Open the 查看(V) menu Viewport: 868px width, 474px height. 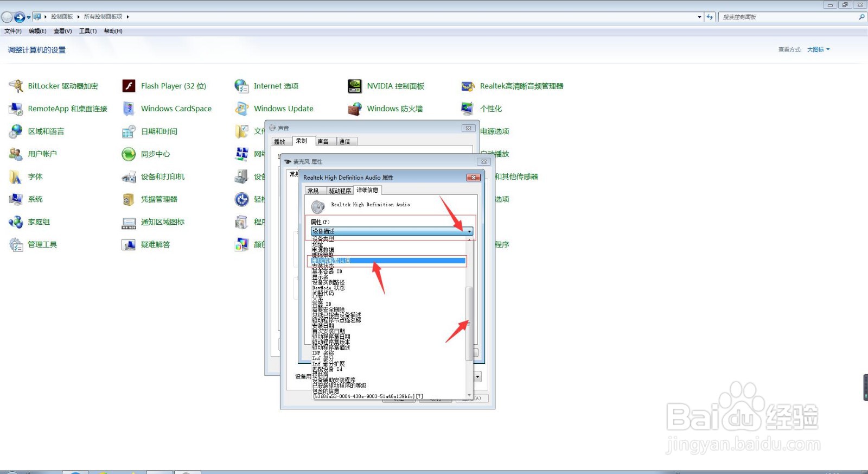[62, 31]
